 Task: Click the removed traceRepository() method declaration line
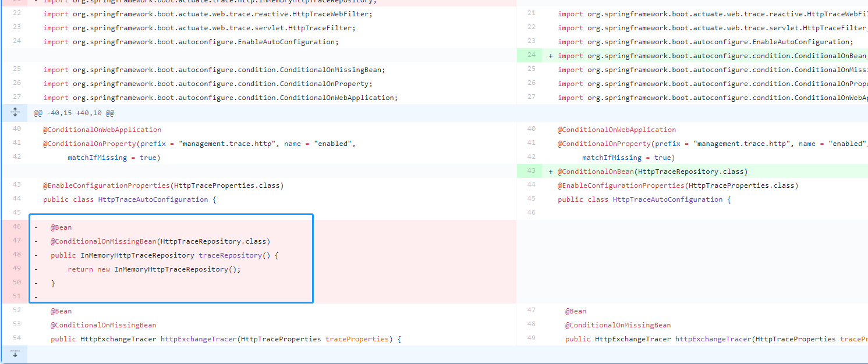click(165, 255)
